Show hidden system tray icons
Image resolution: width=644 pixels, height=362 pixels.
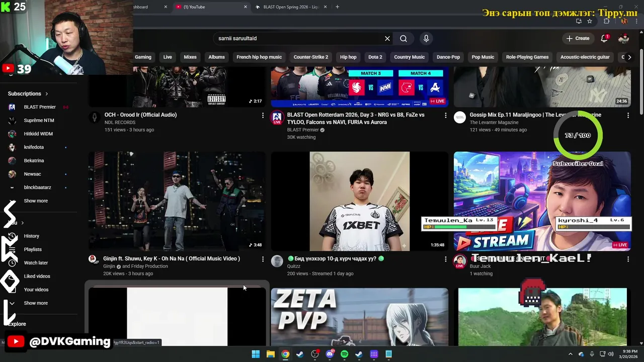pyautogui.click(x=571, y=354)
